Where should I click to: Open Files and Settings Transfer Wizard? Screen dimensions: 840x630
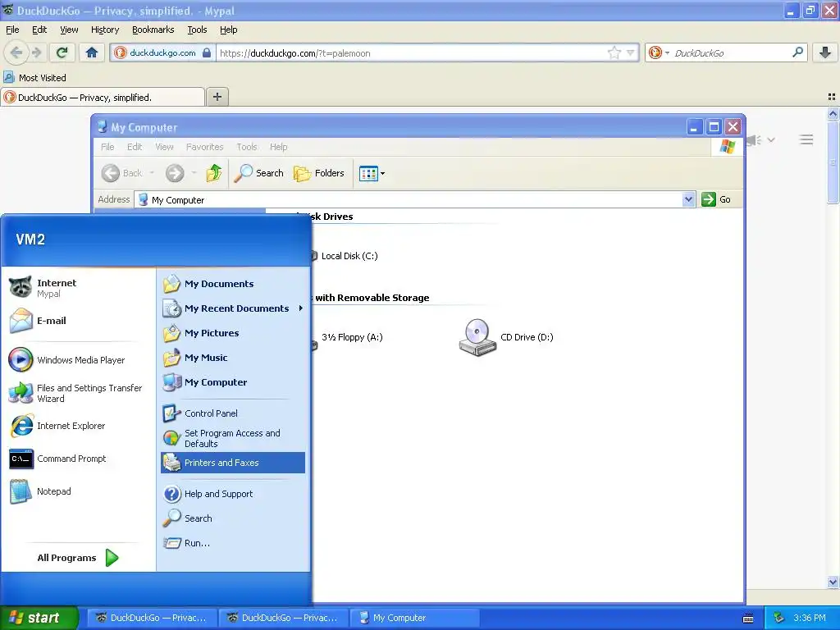click(76, 393)
